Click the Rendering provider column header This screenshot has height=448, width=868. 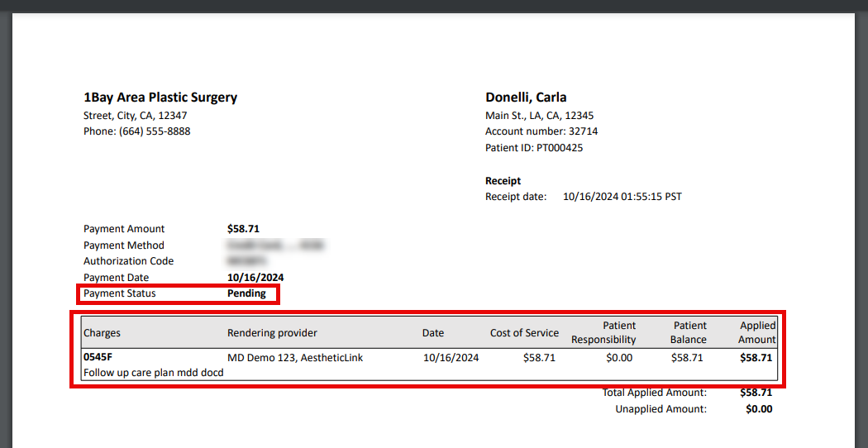(272, 333)
